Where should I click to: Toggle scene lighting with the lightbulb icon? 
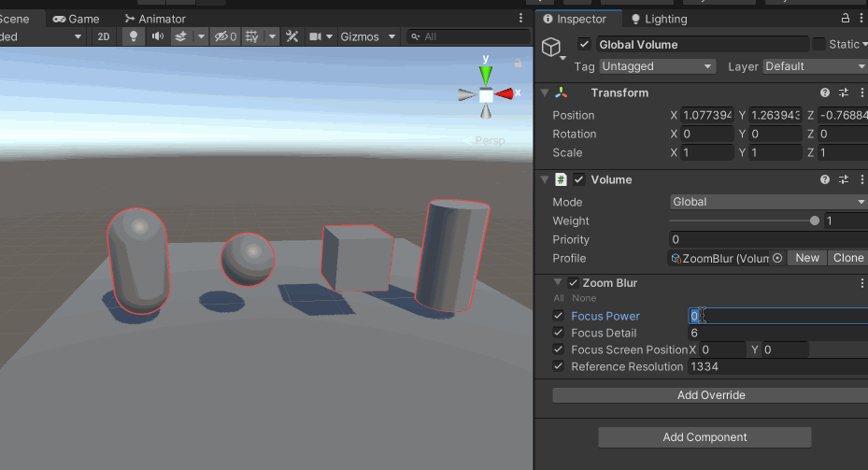(133, 36)
